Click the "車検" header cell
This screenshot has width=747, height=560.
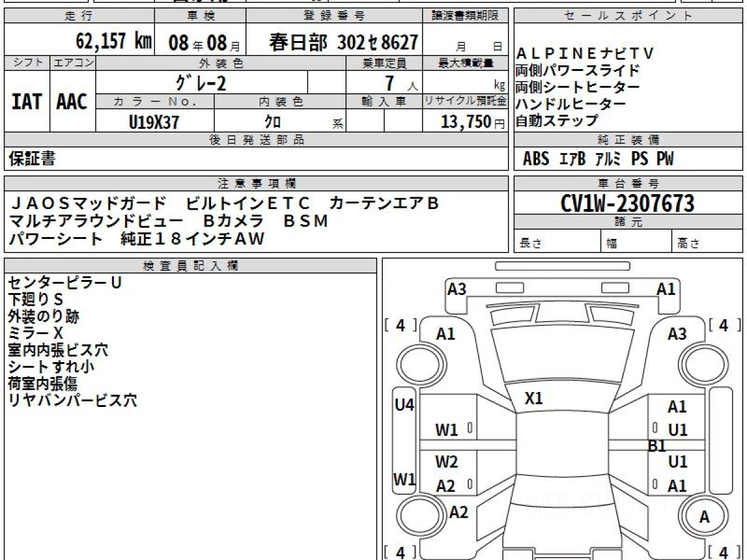tap(200, 16)
